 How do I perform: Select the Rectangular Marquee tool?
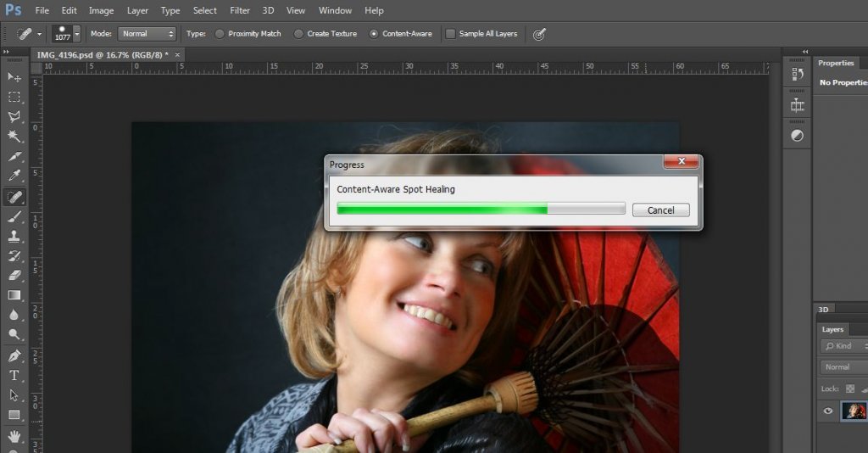(x=14, y=98)
